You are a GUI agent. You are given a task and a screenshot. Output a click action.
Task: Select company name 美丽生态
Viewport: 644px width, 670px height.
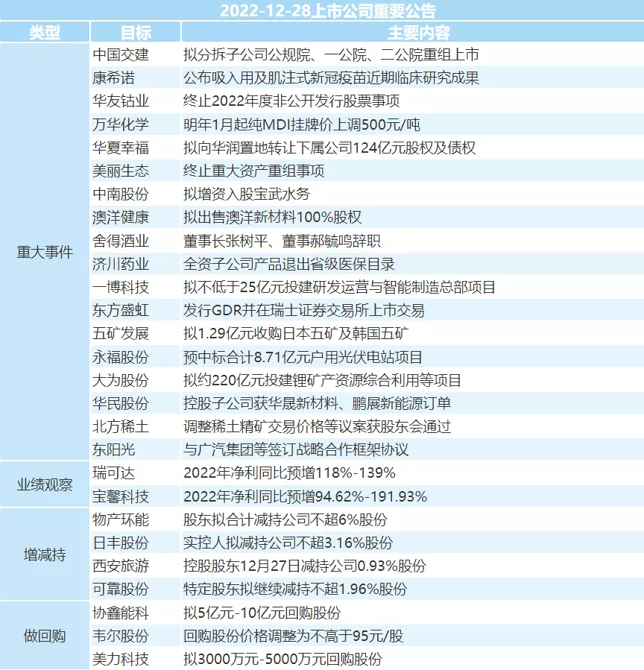pos(121,171)
